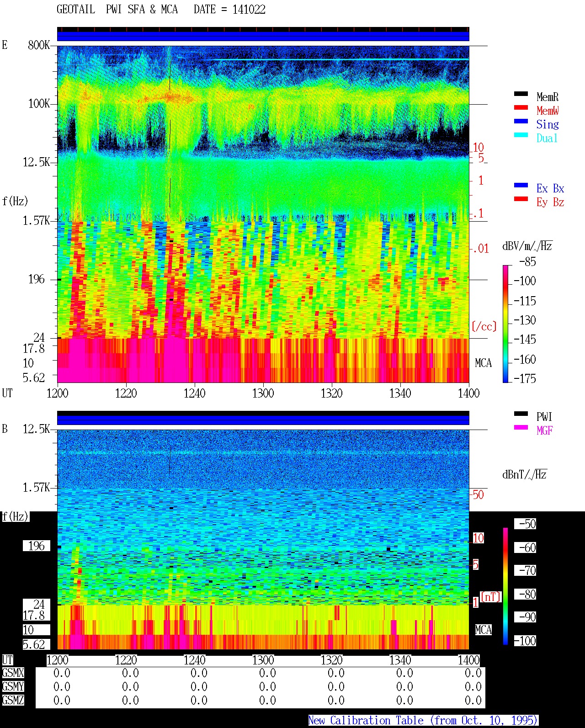
Task: Click the -85 color scale value
Action: [x=528, y=262]
